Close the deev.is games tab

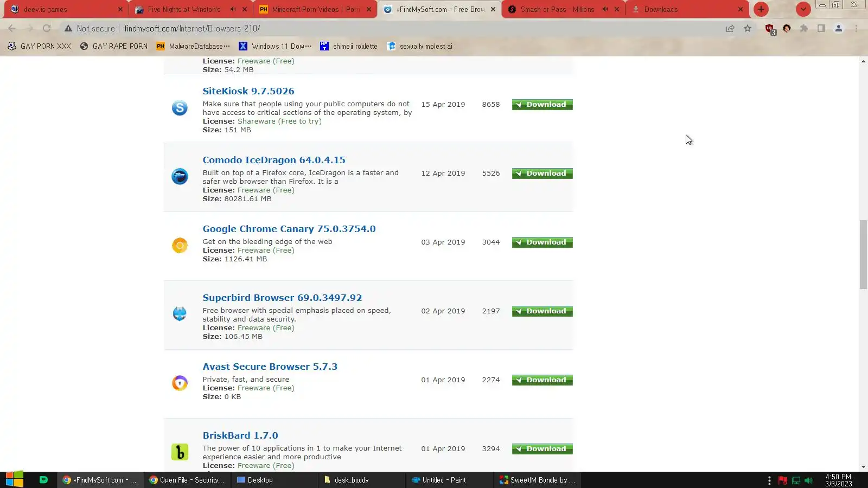[120, 9]
